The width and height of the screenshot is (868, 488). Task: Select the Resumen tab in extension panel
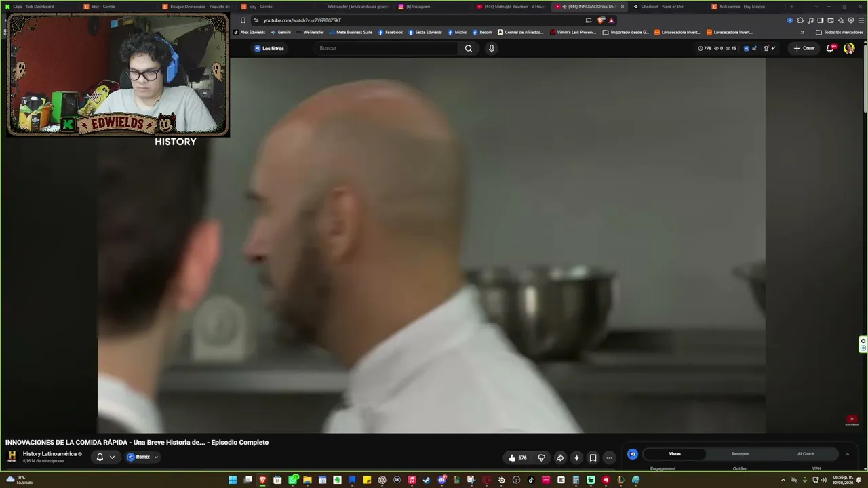[x=741, y=454]
